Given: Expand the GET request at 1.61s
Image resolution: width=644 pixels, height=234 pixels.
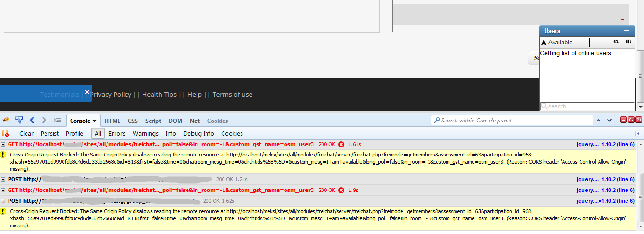Looking at the screenshot, I should pyautogui.click(x=3, y=144).
